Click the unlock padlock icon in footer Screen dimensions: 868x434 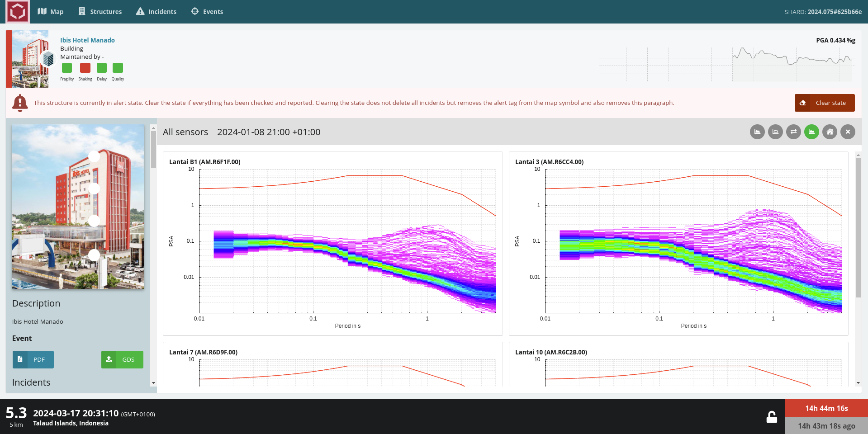[x=772, y=417]
